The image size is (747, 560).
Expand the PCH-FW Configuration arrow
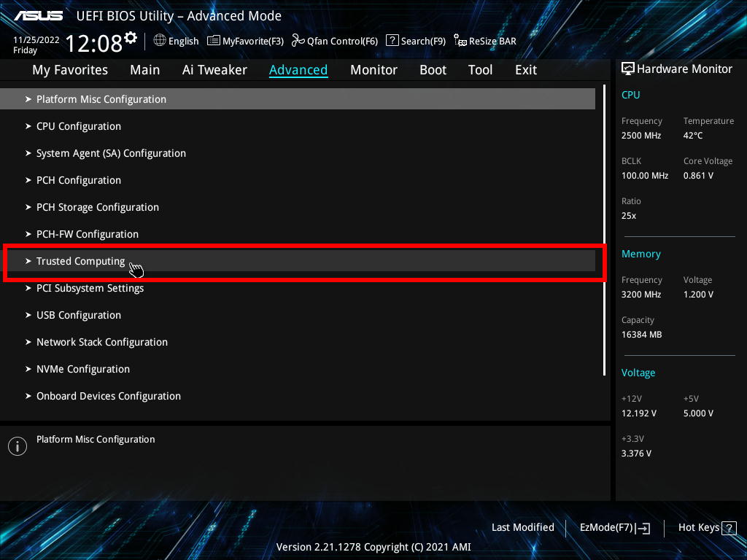(x=28, y=234)
